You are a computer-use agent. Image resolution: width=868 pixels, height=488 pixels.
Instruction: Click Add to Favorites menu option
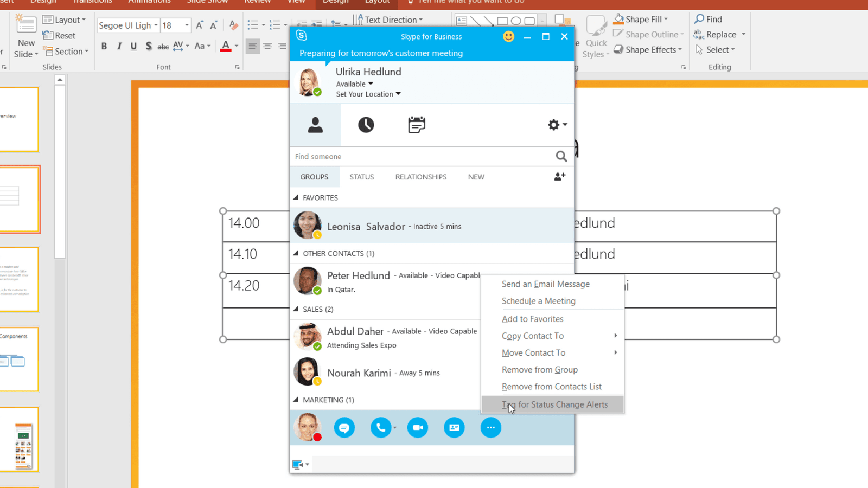[x=532, y=319]
